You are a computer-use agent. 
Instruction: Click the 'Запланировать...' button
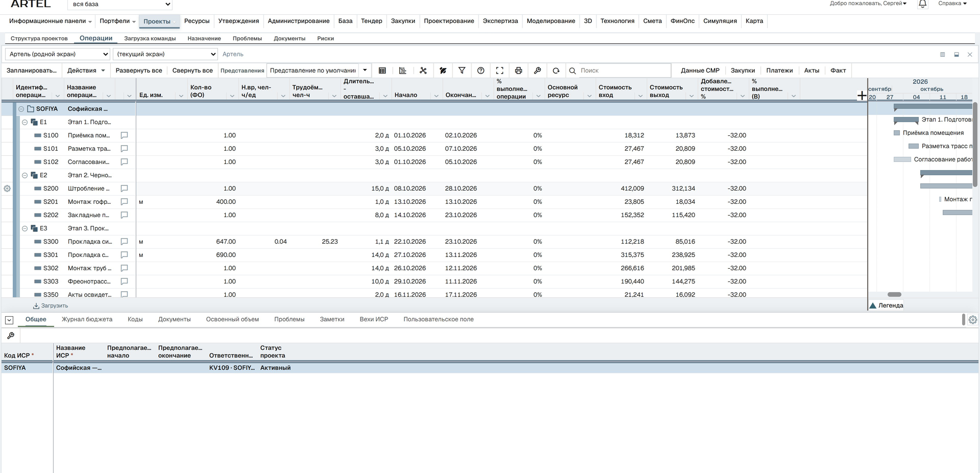pyautogui.click(x=32, y=70)
